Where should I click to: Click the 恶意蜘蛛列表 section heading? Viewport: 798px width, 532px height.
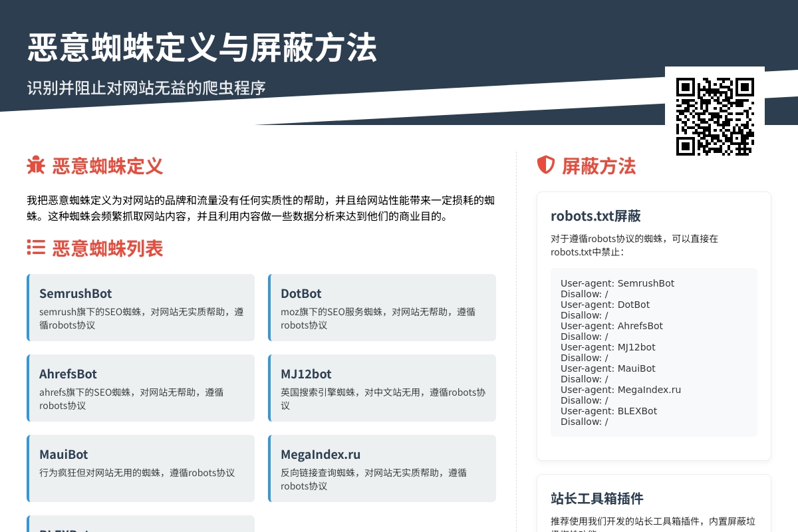tap(108, 248)
